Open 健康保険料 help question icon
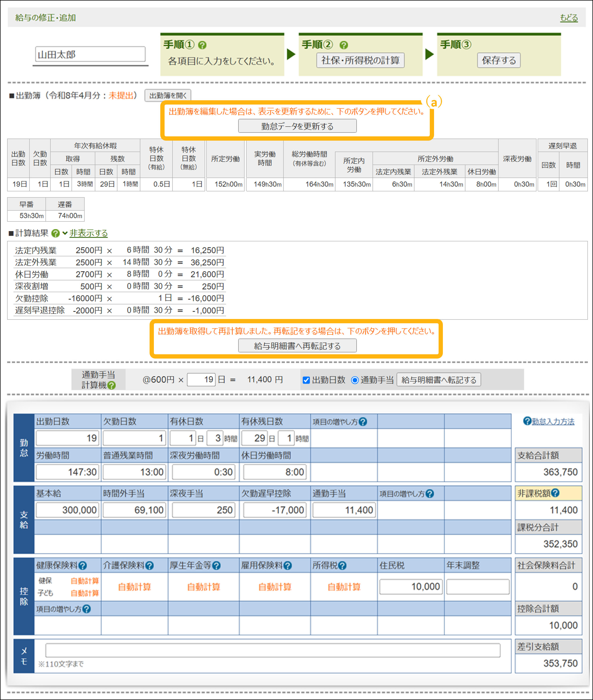Image resolution: width=593 pixels, height=700 pixels. point(83,566)
